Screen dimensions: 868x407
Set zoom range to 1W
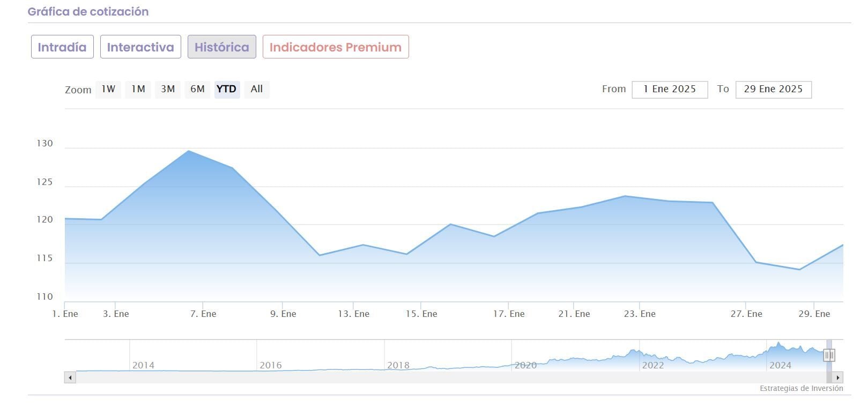tap(108, 89)
